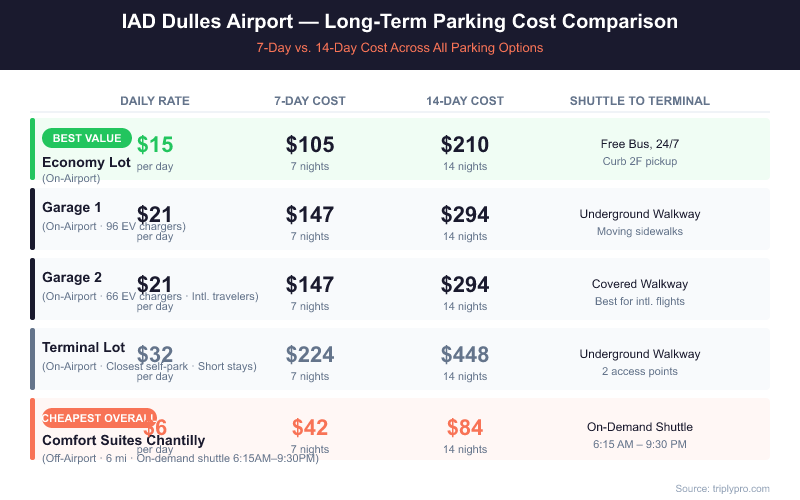Click the Terminal Lot row title
The height and width of the screenshot is (500, 800).
click(x=84, y=347)
